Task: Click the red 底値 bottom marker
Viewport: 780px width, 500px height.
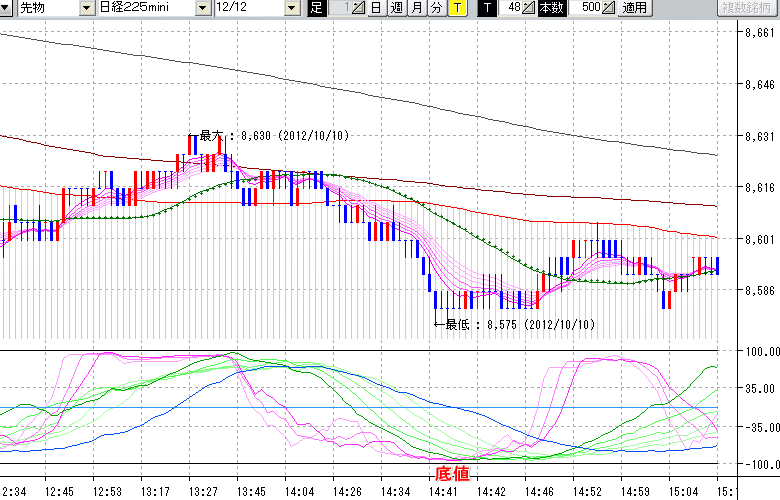Action: pyautogui.click(x=449, y=472)
